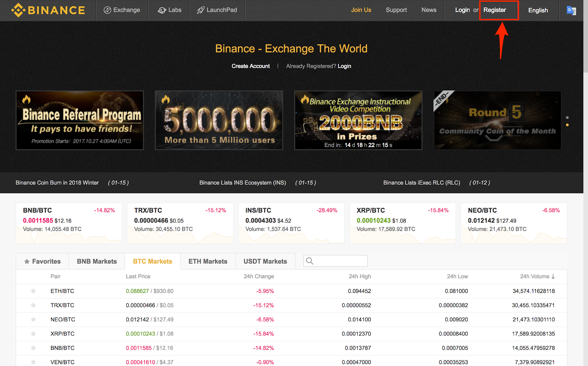
Task: Click VEN/BTC pair name in table
Action: tap(62, 362)
